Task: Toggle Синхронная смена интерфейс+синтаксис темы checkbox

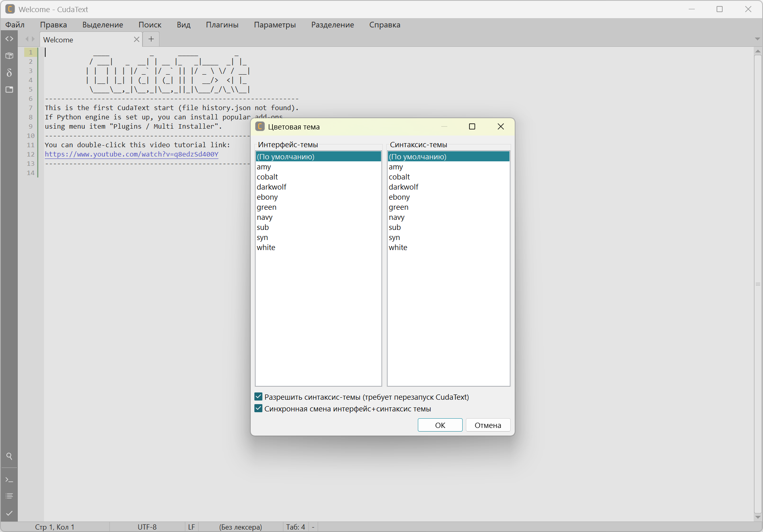Action: pyautogui.click(x=258, y=409)
